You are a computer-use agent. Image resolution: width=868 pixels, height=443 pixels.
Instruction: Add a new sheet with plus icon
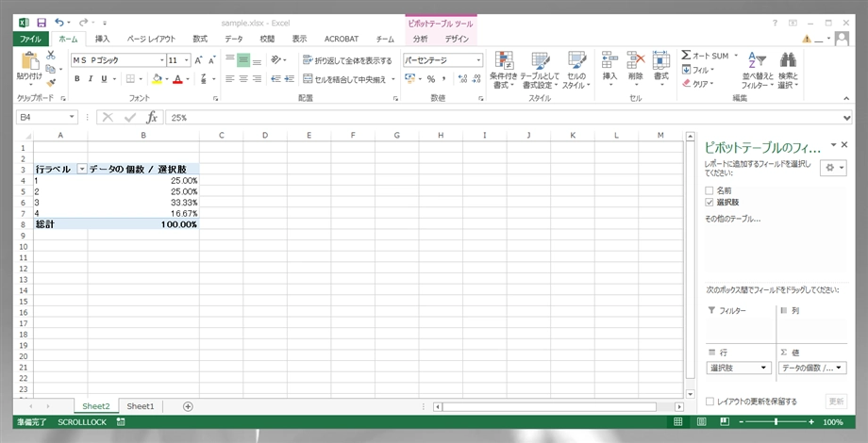point(188,406)
